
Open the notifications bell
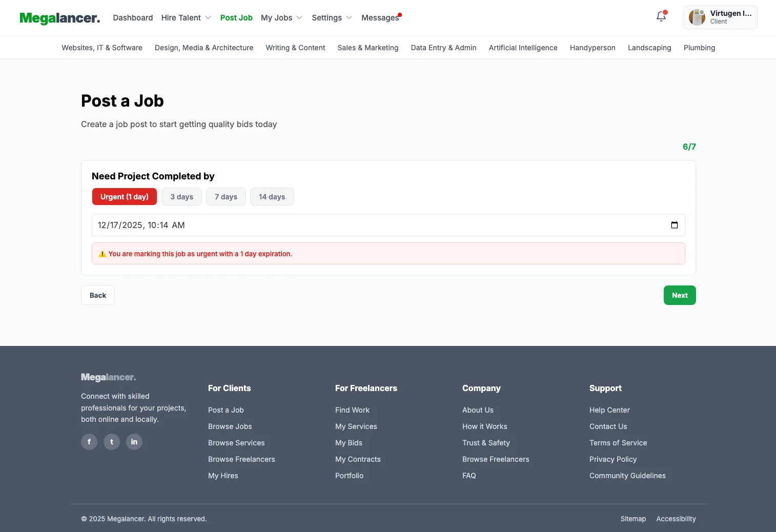[x=661, y=17]
